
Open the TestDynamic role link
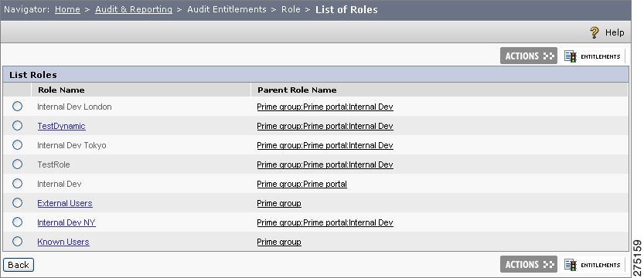coord(61,126)
